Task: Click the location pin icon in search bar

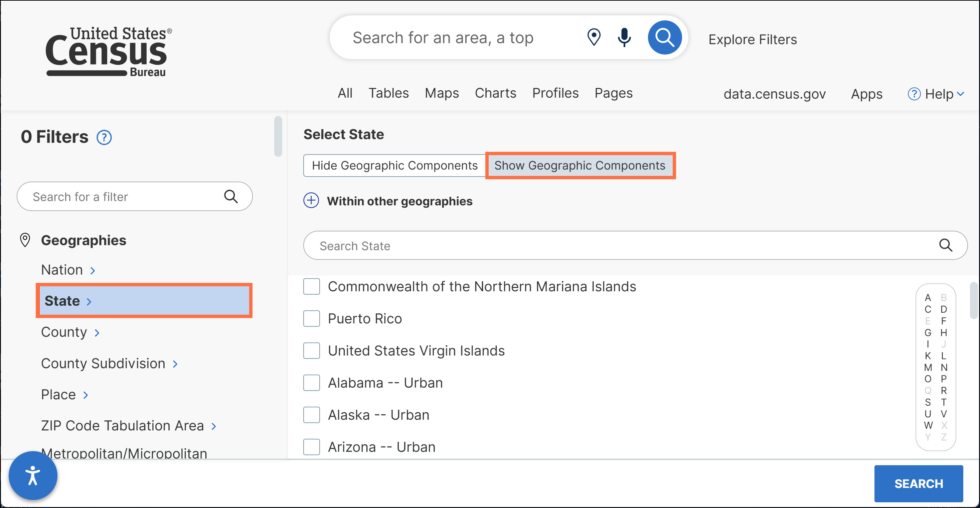Action: click(594, 37)
